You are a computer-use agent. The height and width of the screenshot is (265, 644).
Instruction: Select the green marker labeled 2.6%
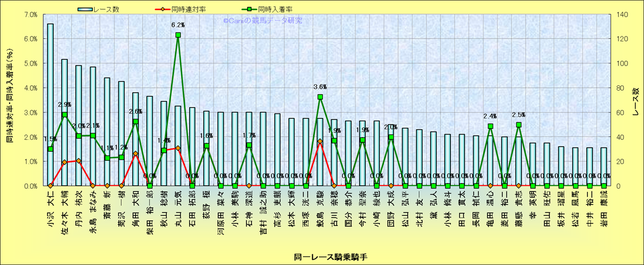[135, 122]
